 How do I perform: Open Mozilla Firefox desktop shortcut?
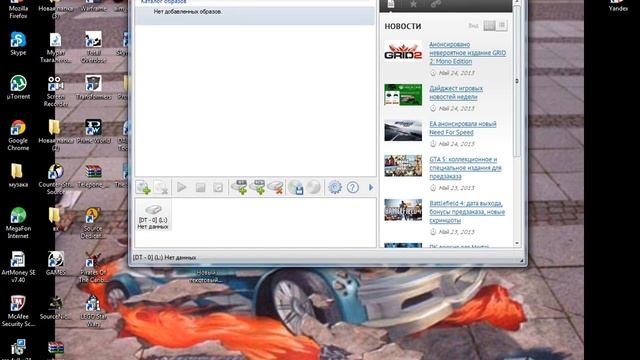18,8
